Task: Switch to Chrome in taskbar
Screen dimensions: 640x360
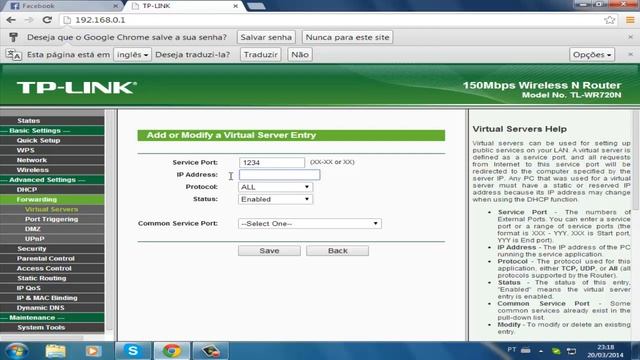Action: [x=171, y=351]
